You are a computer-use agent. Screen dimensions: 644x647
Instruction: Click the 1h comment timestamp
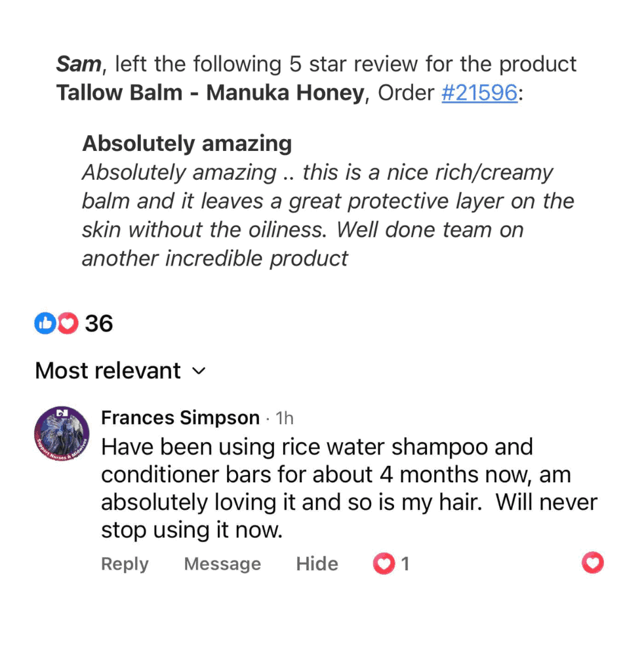[x=285, y=419]
